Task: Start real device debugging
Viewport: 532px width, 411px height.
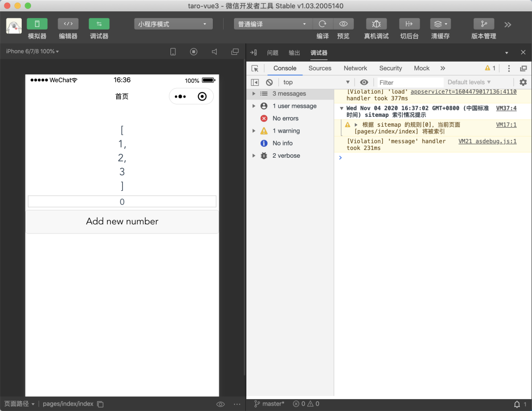Action: (x=376, y=24)
